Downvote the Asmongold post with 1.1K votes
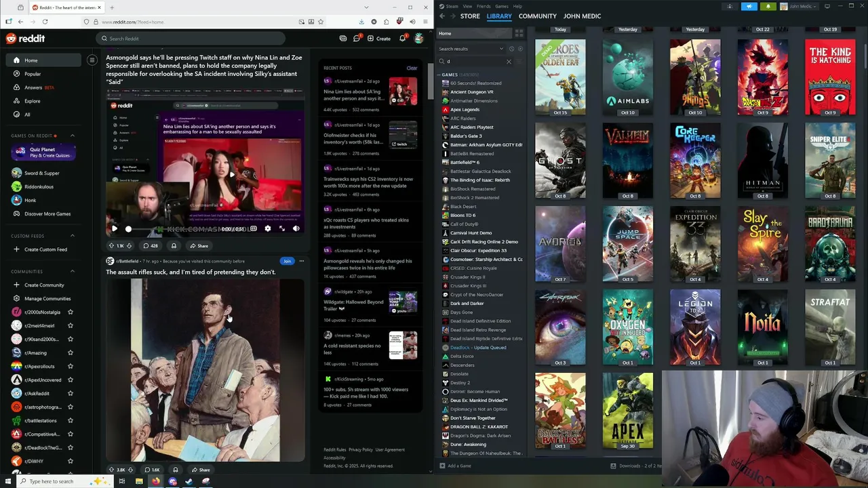This screenshot has height=488, width=868. (x=129, y=246)
